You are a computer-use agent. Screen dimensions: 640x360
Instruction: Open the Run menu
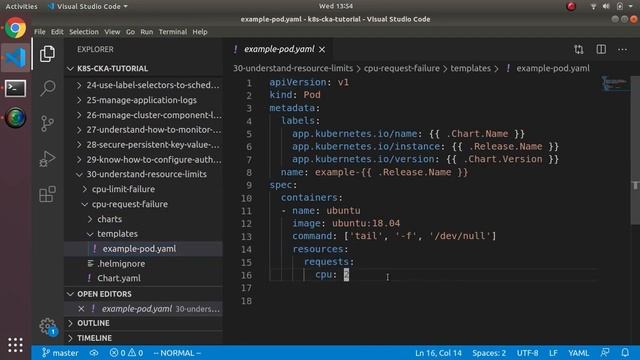[147, 32]
